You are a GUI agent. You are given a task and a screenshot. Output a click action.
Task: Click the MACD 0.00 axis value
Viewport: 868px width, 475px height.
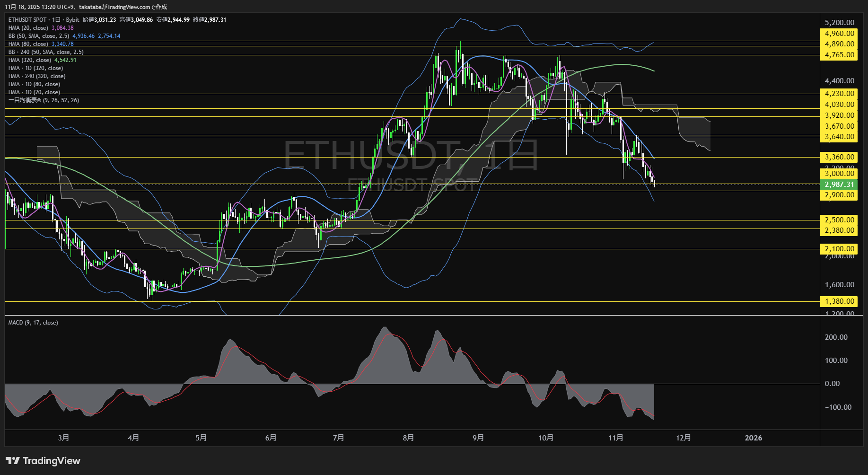click(x=832, y=384)
